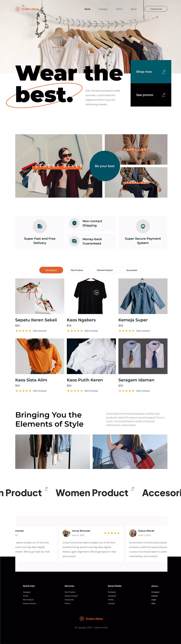This screenshot has height=644, width=181.
Task: Click the Super Secure Payment card icon
Action: pos(143,226)
